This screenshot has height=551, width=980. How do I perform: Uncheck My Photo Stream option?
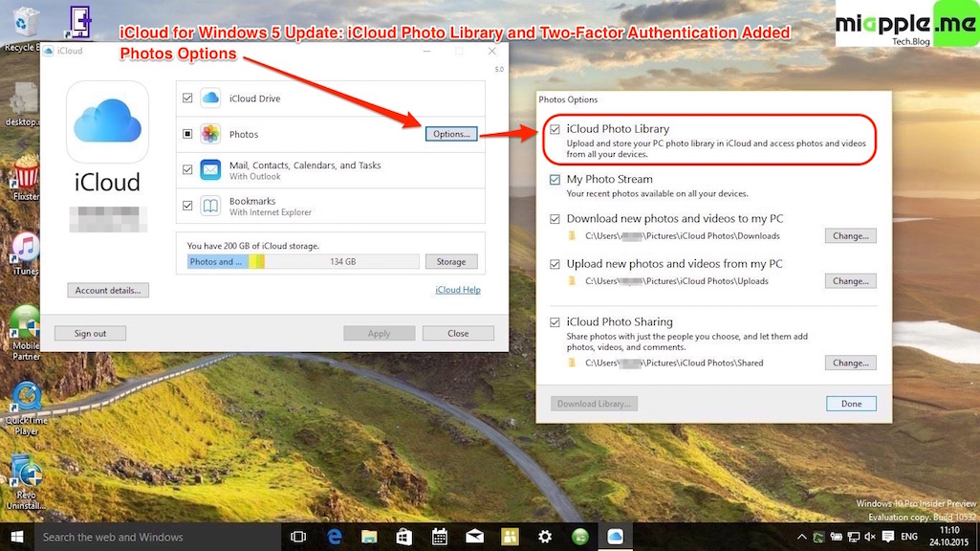click(555, 180)
